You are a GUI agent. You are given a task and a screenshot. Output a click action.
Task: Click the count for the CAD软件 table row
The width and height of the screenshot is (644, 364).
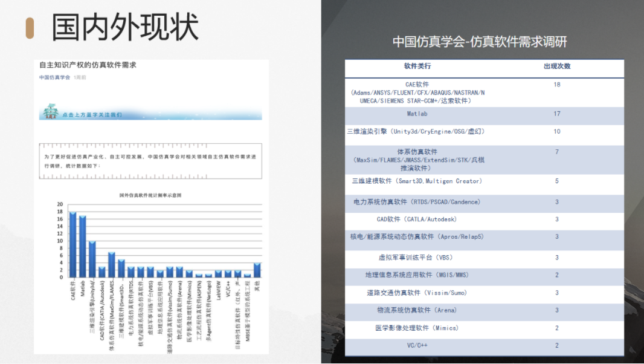pos(557,219)
